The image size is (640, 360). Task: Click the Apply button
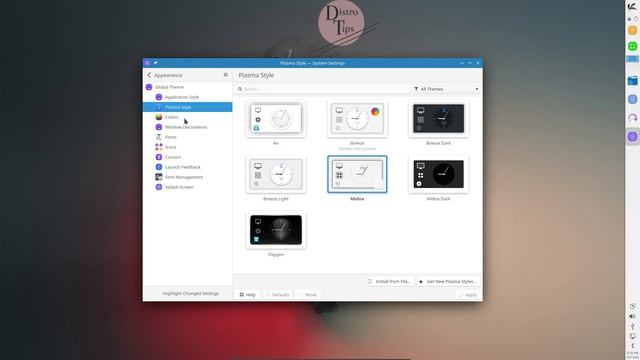[x=467, y=294]
